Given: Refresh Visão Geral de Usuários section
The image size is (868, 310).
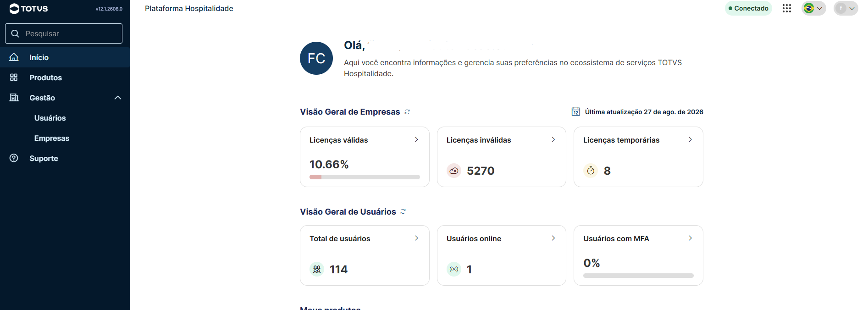Looking at the screenshot, I should pos(403,211).
